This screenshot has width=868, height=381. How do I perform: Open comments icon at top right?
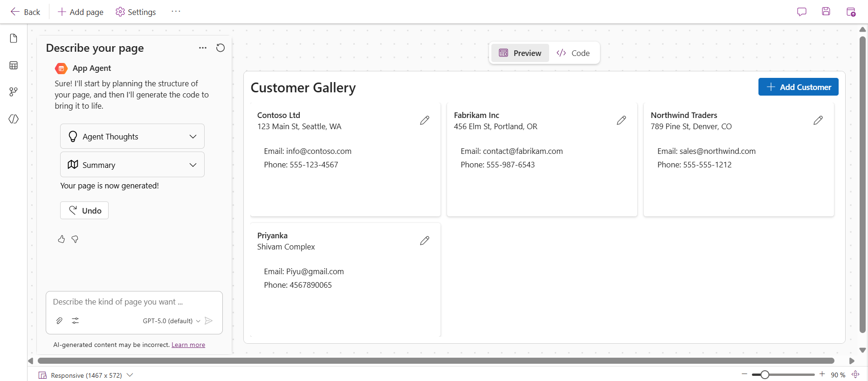(802, 12)
